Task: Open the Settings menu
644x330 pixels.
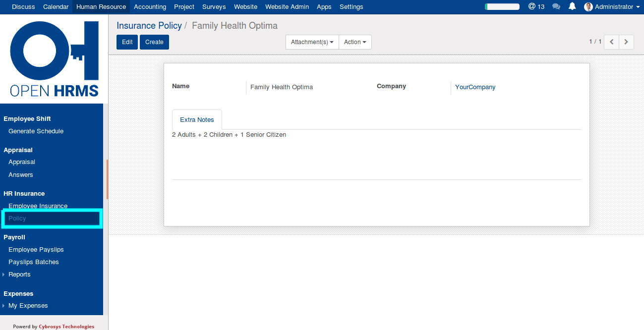Action: coord(351,7)
